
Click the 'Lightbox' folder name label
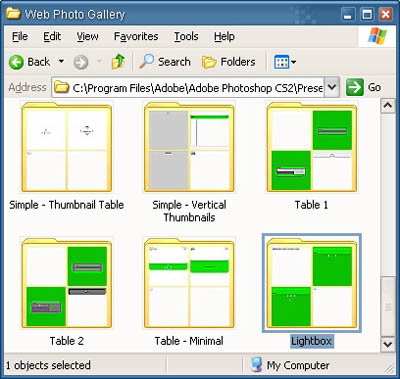[311, 341]
